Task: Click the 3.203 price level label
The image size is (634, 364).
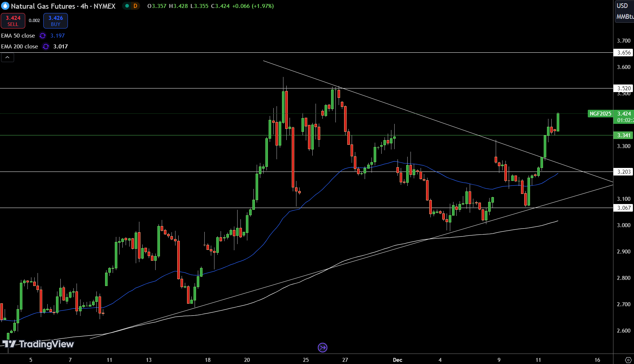Action: click(x=624, y=172)
